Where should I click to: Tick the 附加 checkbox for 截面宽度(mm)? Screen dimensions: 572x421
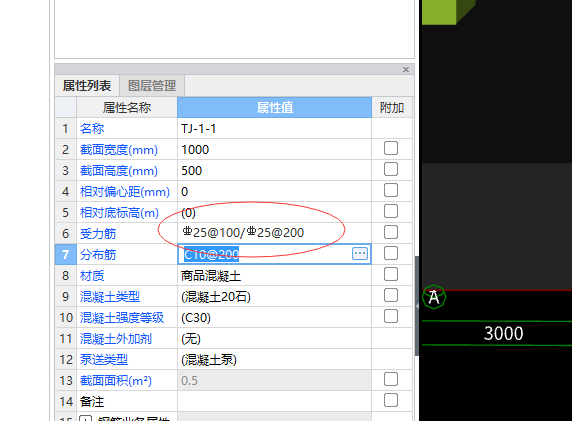pos(391,148)
